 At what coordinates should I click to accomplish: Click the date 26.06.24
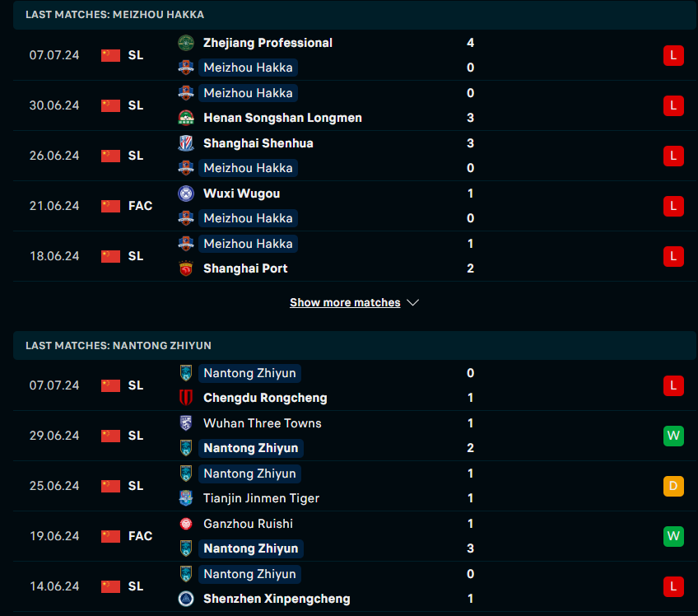pos(54,156)
